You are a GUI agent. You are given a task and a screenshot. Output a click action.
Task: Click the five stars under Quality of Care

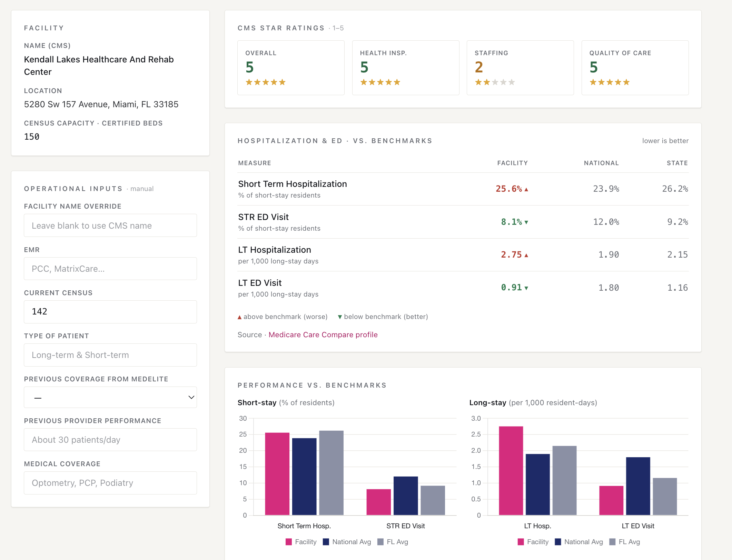610,82
